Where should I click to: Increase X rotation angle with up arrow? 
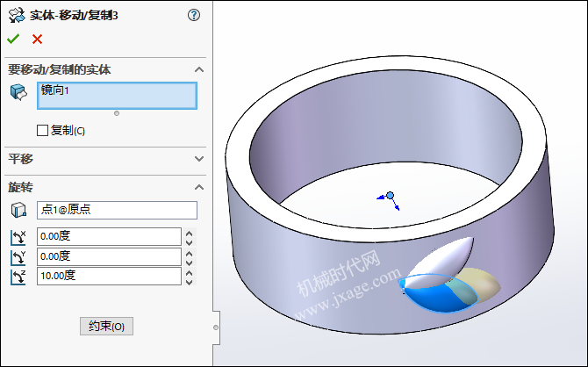pyautogui.click(x=190, y=233)
